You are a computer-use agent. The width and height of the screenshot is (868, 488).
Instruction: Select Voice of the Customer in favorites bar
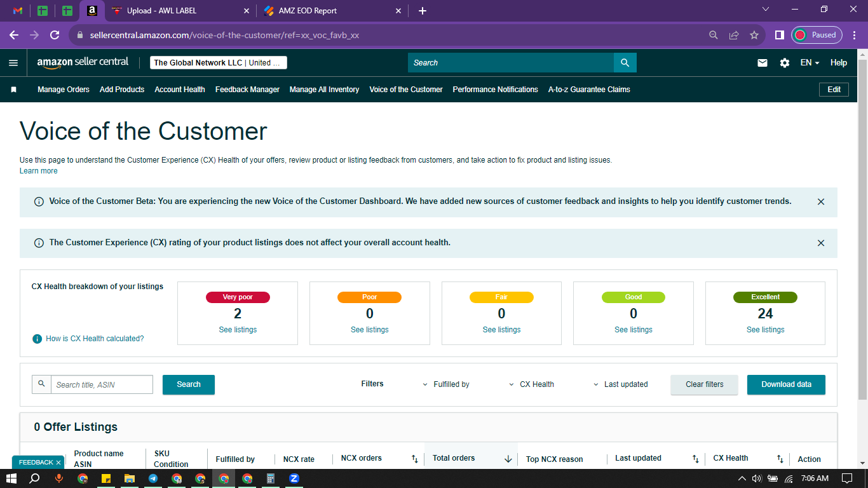406,90
